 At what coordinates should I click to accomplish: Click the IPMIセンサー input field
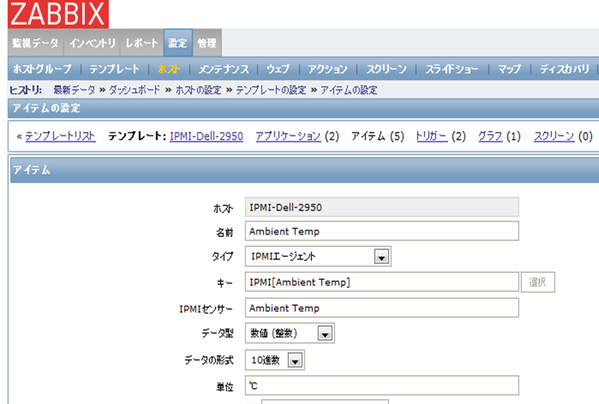[x=382, y=308]
